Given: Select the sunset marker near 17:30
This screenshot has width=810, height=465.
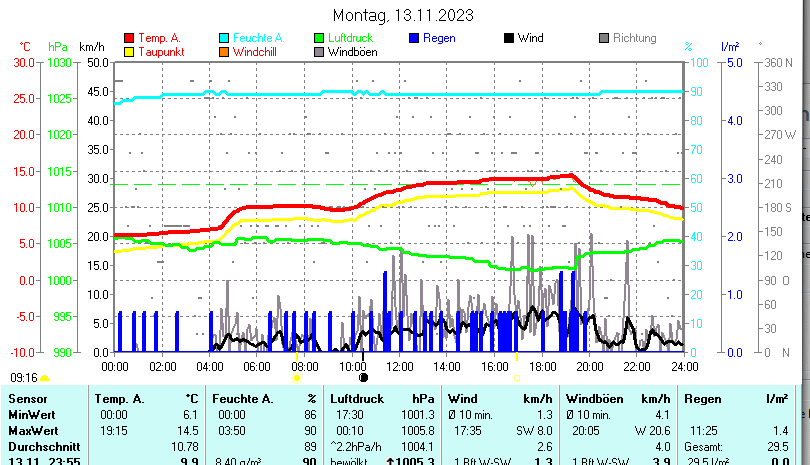Looking at the screenshot, I should pos(516,378).
